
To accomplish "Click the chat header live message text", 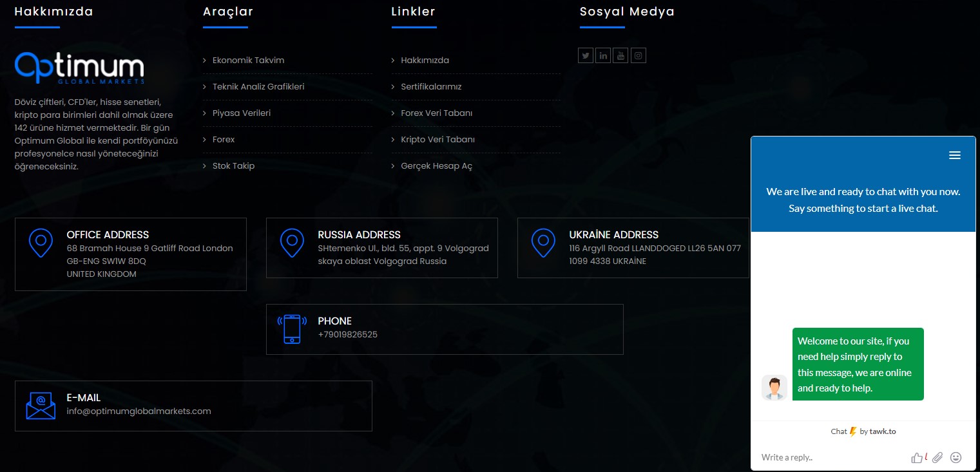I will [x=863, y=200].
